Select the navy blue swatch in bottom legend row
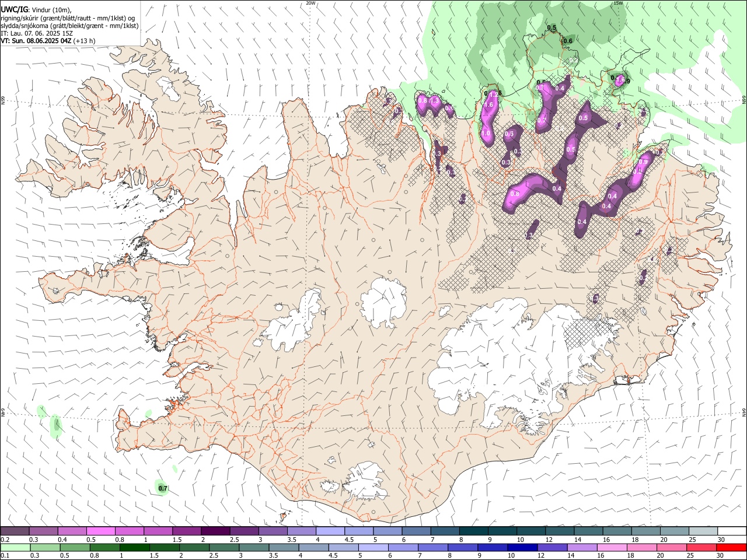747x560 pixels. tap(522, 547)
